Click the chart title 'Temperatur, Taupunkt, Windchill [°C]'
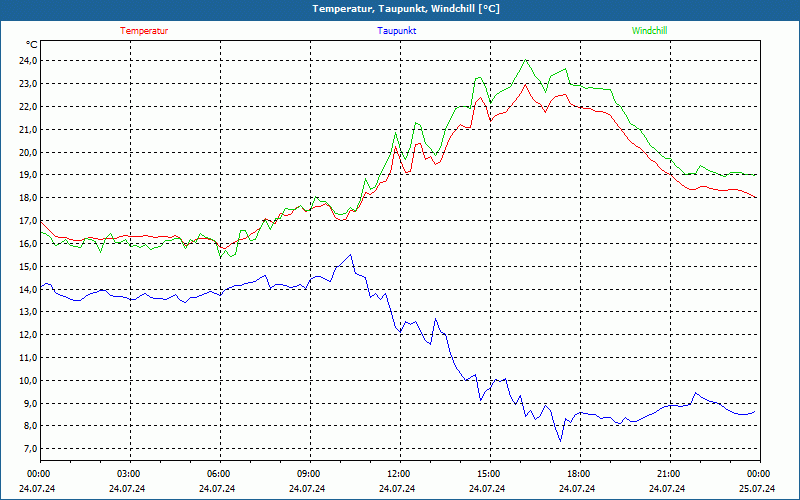Screen dimensions: 800x500 [x=406, y=9]
